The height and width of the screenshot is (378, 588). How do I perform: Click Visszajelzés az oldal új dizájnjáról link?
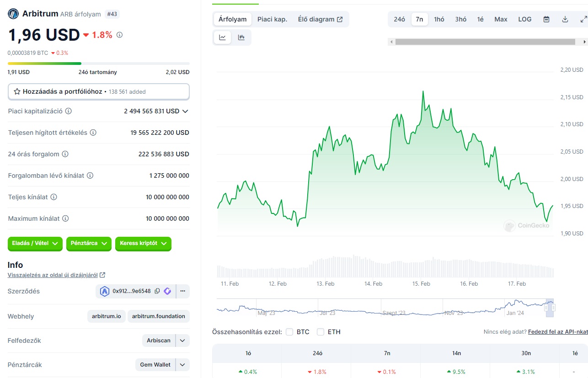tap(53, 275)
